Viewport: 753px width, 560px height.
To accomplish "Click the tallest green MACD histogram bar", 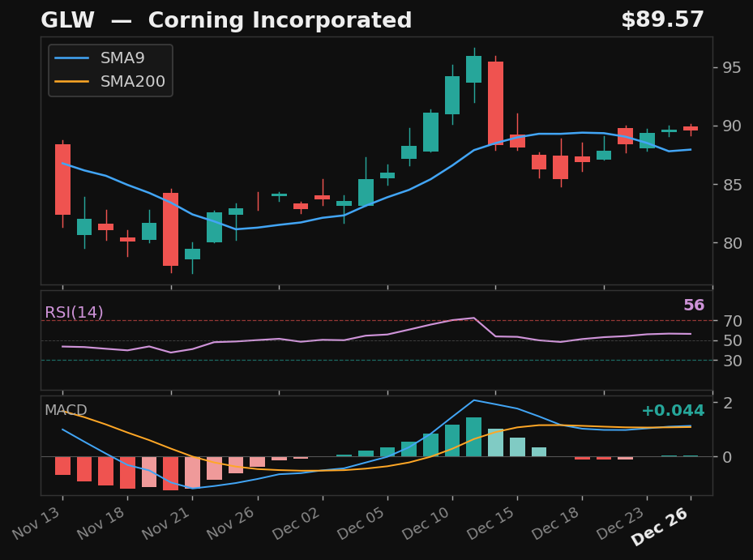I will [x=474, y=437].
